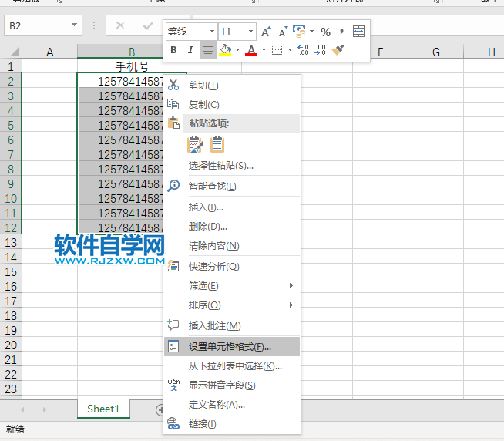This screenshot has width=504, height=441.
Task: Apply comma style from mini toolbar
Action: coord(341,32)
